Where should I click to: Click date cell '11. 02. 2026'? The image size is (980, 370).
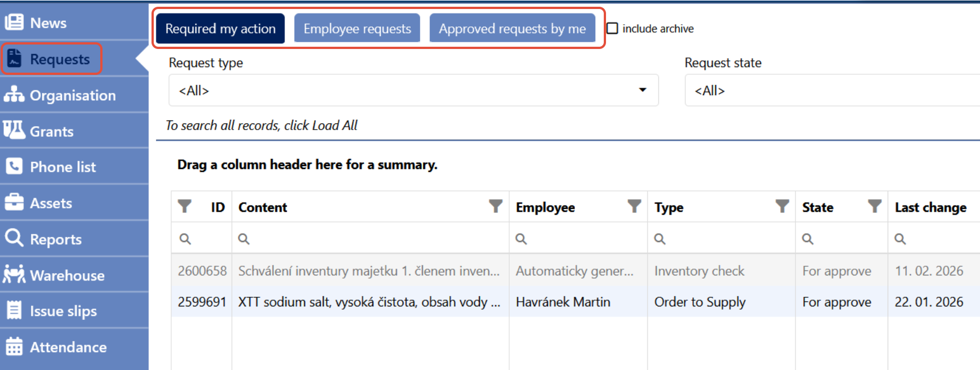click(x=929, y=271)
